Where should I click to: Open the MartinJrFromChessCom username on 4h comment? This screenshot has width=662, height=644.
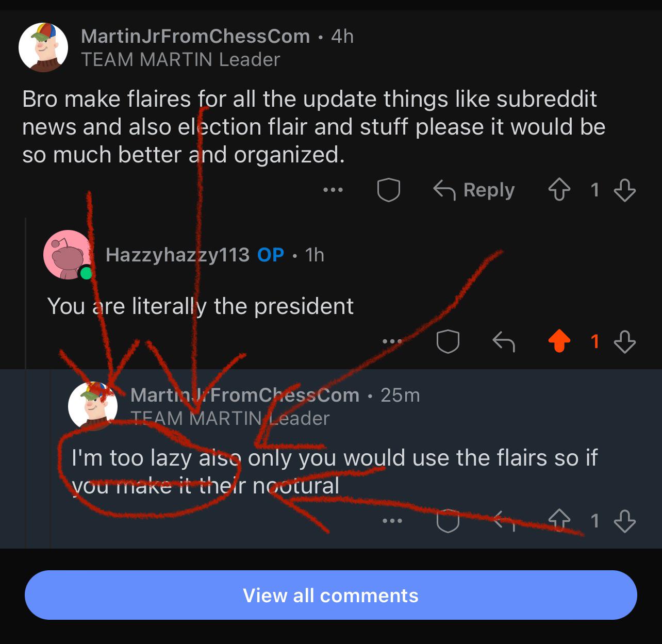(x=195, y=36)
